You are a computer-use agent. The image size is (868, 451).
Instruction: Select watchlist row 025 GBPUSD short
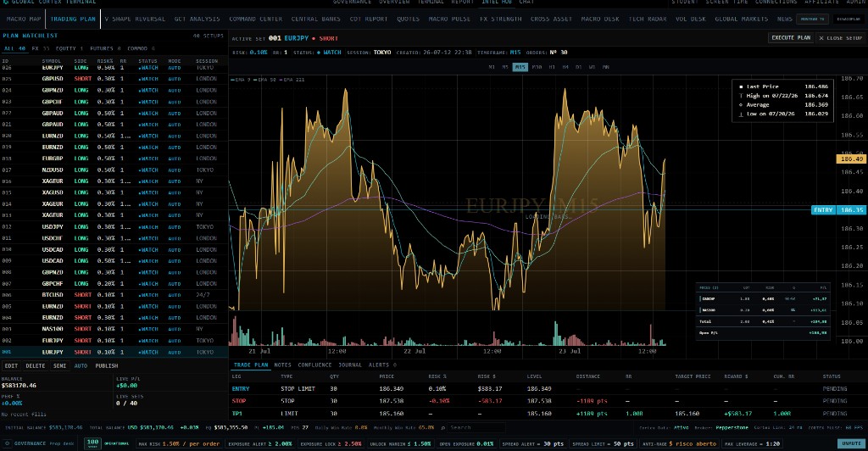(x=114, y=79)
